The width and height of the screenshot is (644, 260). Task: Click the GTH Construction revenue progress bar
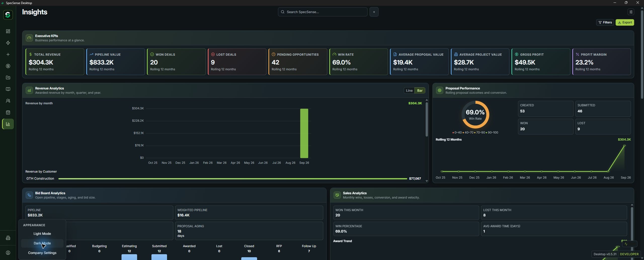[x=233, y=179]
